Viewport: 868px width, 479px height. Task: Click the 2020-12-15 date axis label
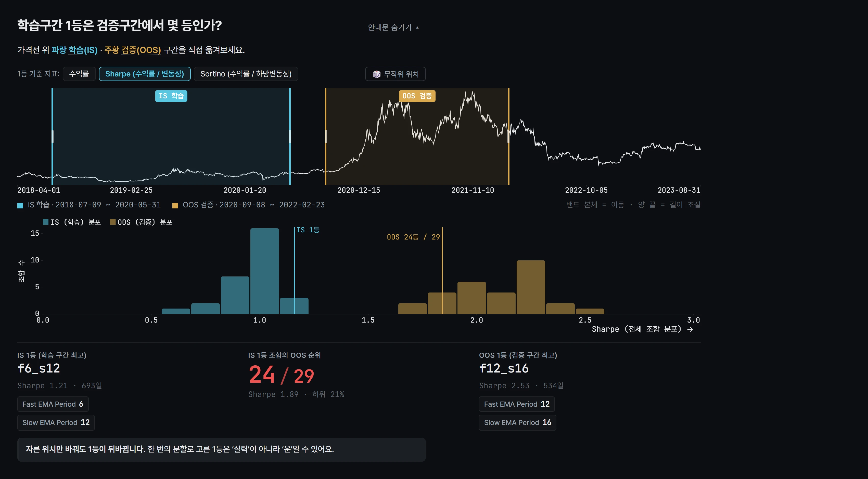point(359,191)
